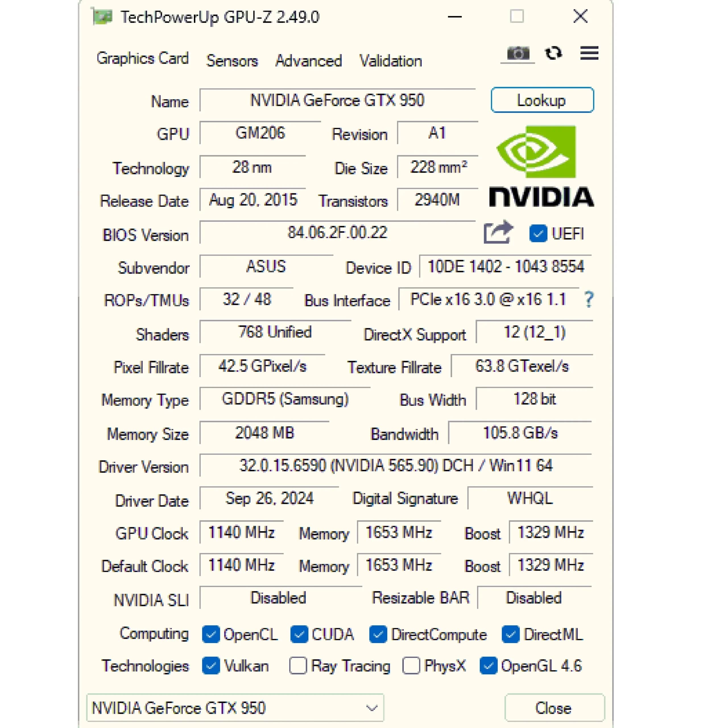This screenshot has width=728, height=728.
Task: Click the Transistors value 2940M
Action: (437, 200)
